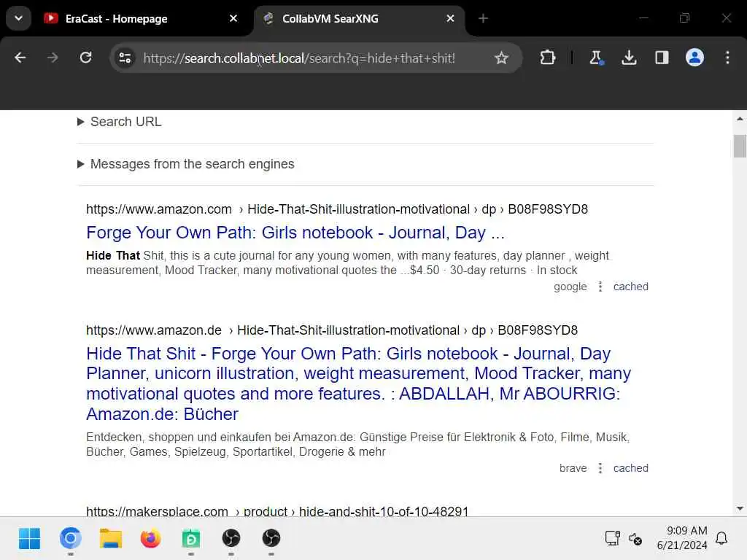The image size is (747, 560).
Task: Open the second OBS Studio taskbar icon
Action: click(x=271, y=539)
